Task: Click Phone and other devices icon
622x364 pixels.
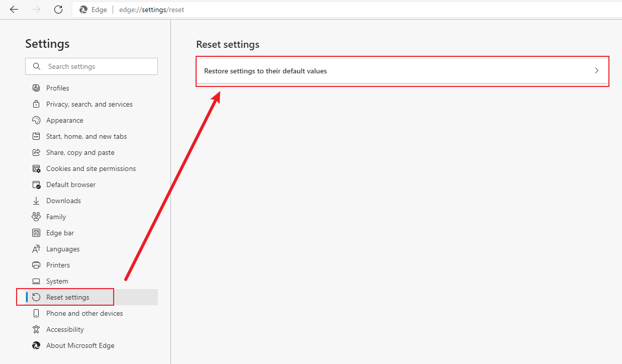Action: (x=36, y=313)
